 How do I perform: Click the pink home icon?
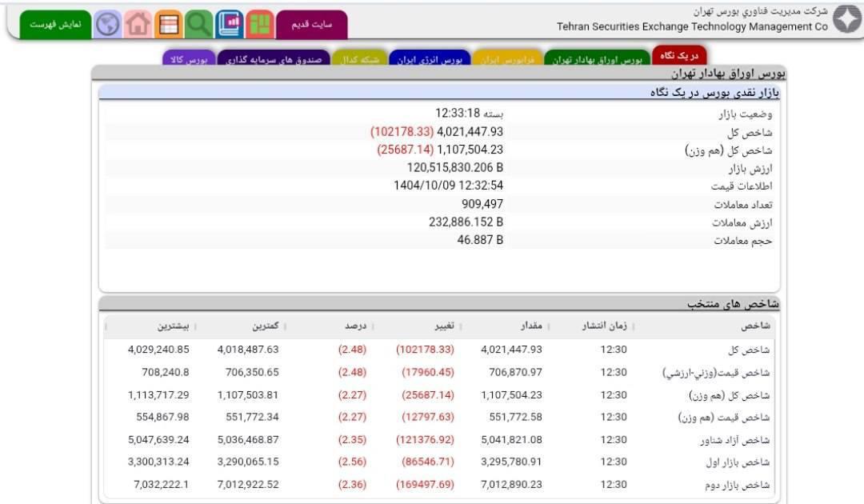(136, 23)
